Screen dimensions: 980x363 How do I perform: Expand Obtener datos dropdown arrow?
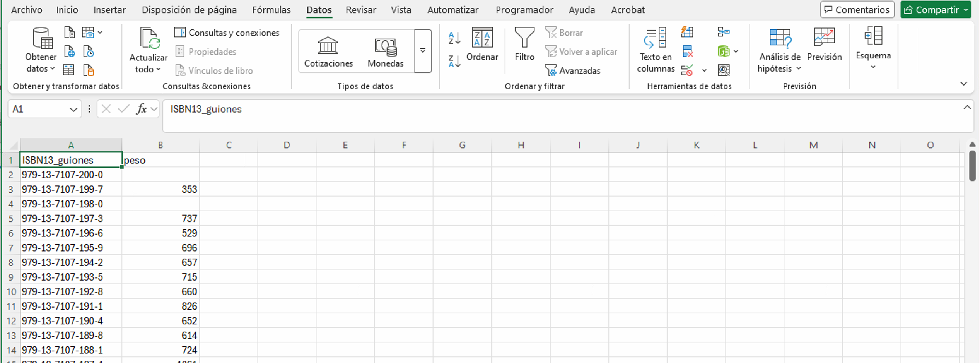53,68
